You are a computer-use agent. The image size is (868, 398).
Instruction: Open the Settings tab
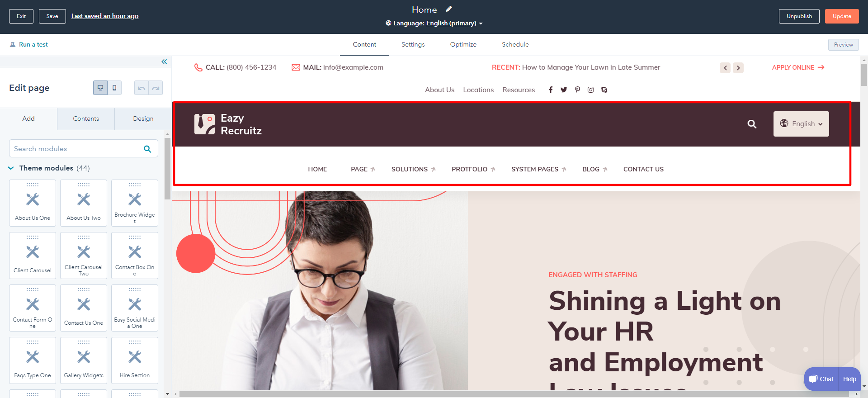click(413, 44)
